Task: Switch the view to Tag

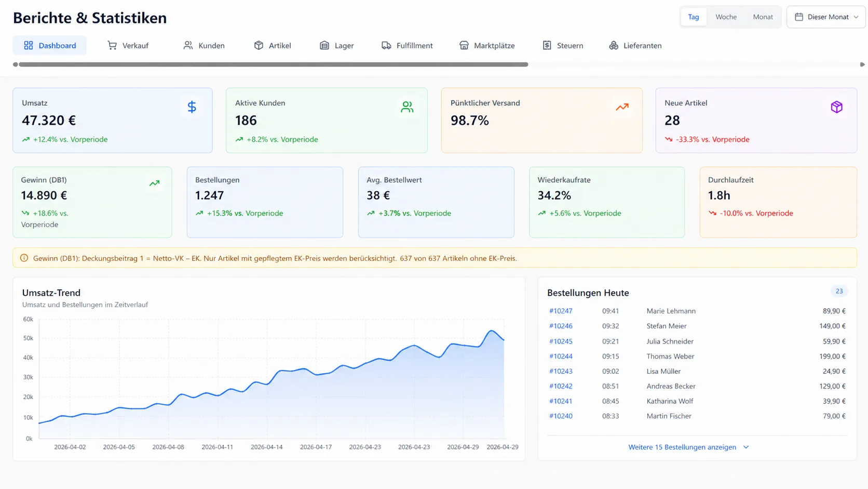Action: tap(694, 17)
